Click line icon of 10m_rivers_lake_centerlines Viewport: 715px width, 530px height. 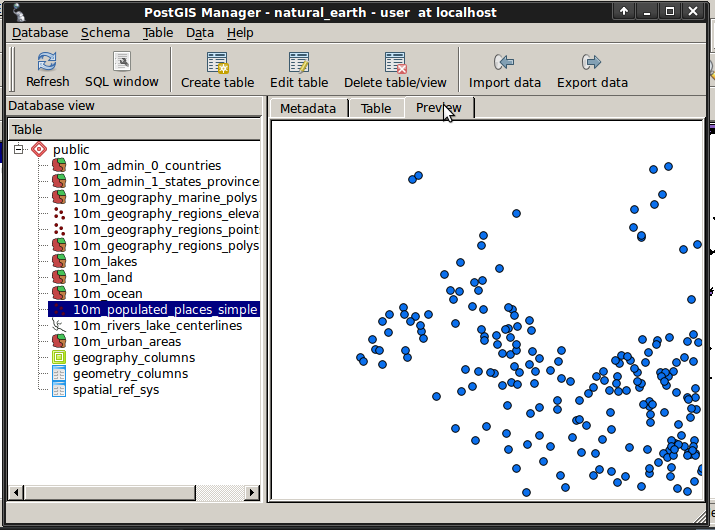point(59,325)
